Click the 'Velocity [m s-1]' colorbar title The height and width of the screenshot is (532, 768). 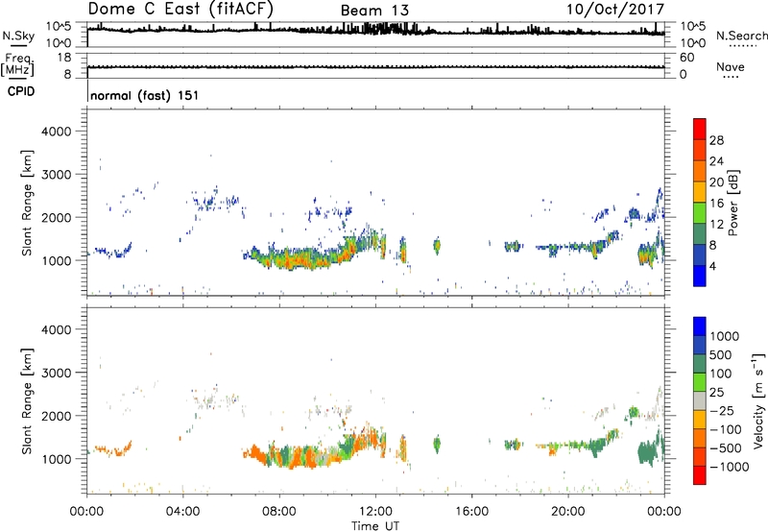click(x=758, y=400)
